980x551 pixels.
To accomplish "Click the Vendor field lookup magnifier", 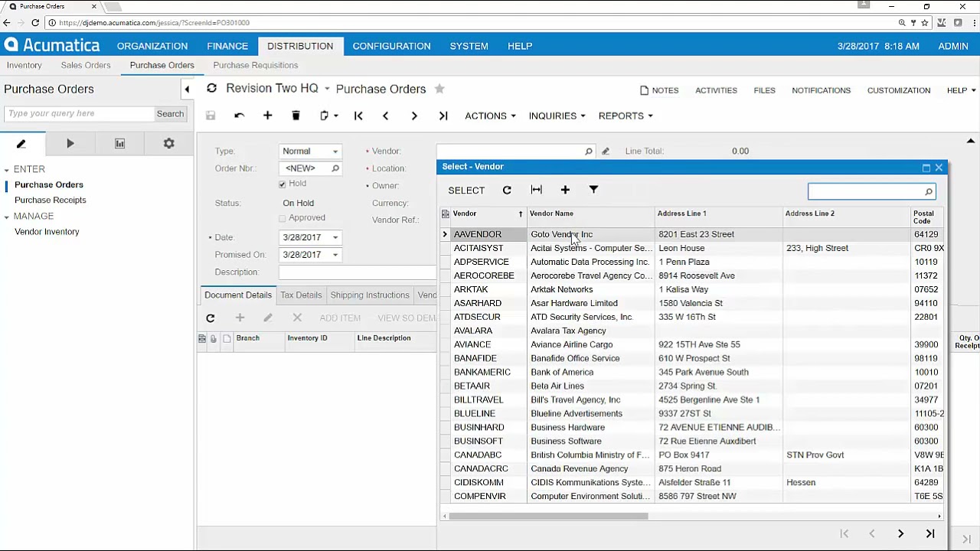I will tap(588, 152).
